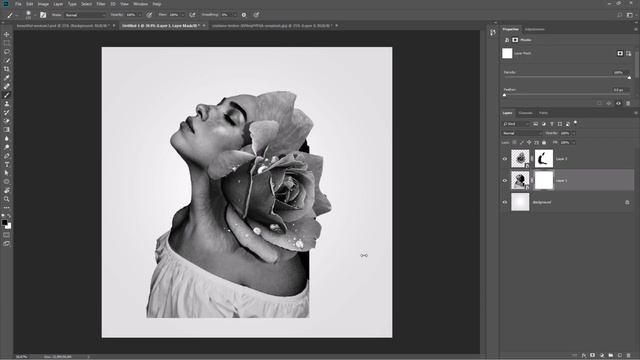Viewport: 640px width, 360px height.
Task: Select the Move tool
Action: 7,34
